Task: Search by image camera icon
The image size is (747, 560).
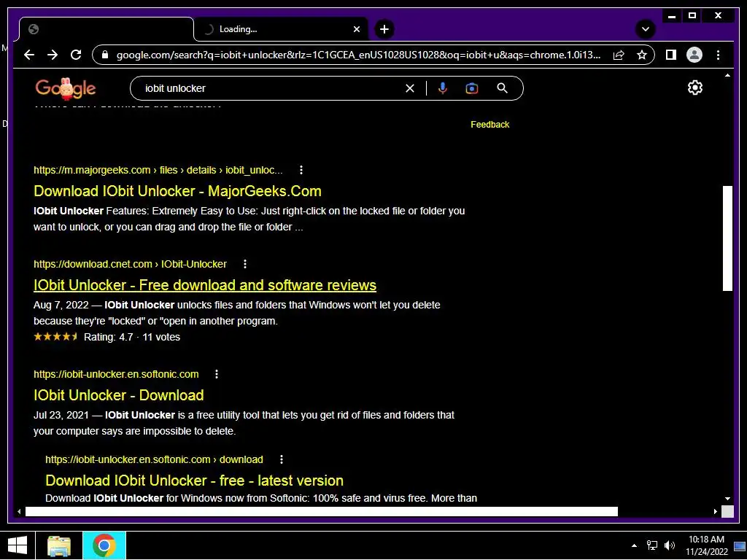Action: coord(472,88)
